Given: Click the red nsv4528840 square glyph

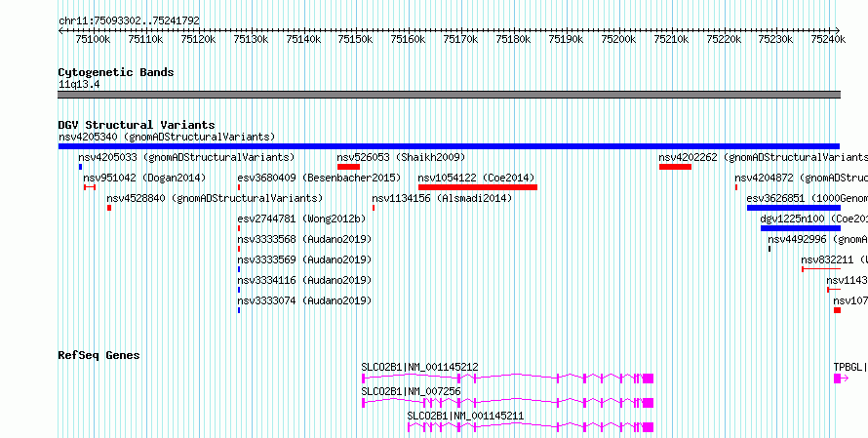Looking at the screenshot, I should click(x=109, y=208).
